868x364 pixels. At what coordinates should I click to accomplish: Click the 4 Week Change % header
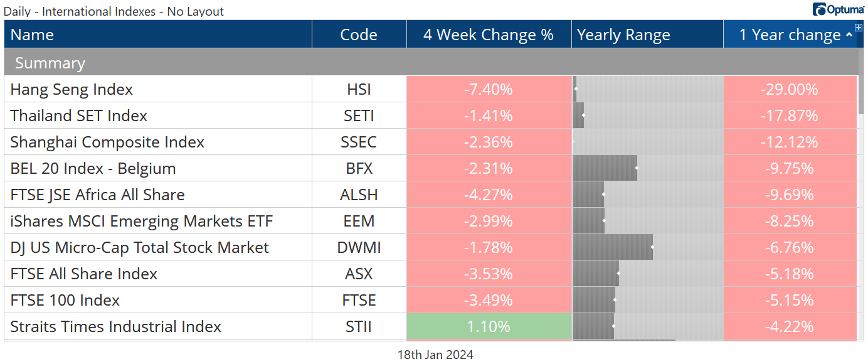489,35
